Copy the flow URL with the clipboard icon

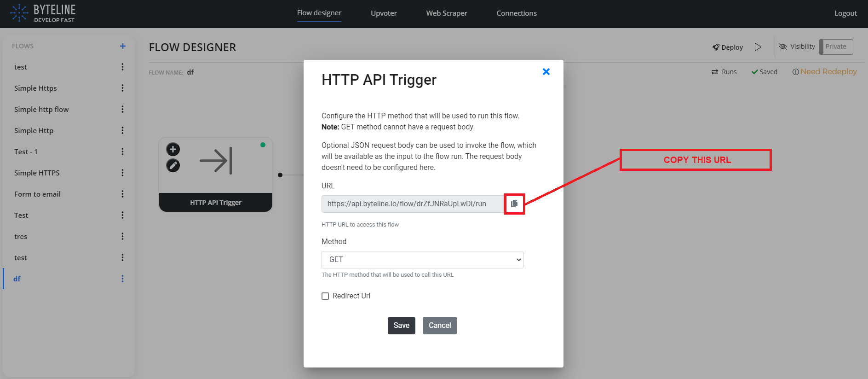[514, 204]
